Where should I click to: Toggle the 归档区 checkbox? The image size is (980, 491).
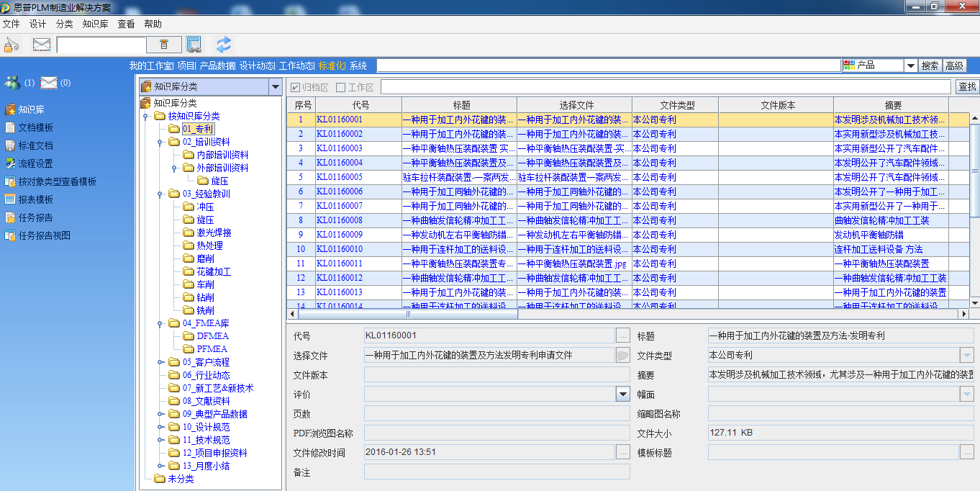click(x=295, y=87)
